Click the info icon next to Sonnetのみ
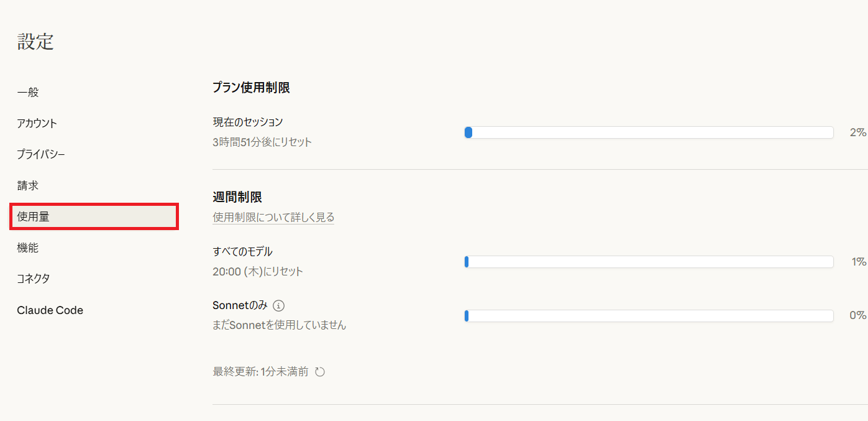Viewport: 868px width, 421px height. click(x=279, y=305)
